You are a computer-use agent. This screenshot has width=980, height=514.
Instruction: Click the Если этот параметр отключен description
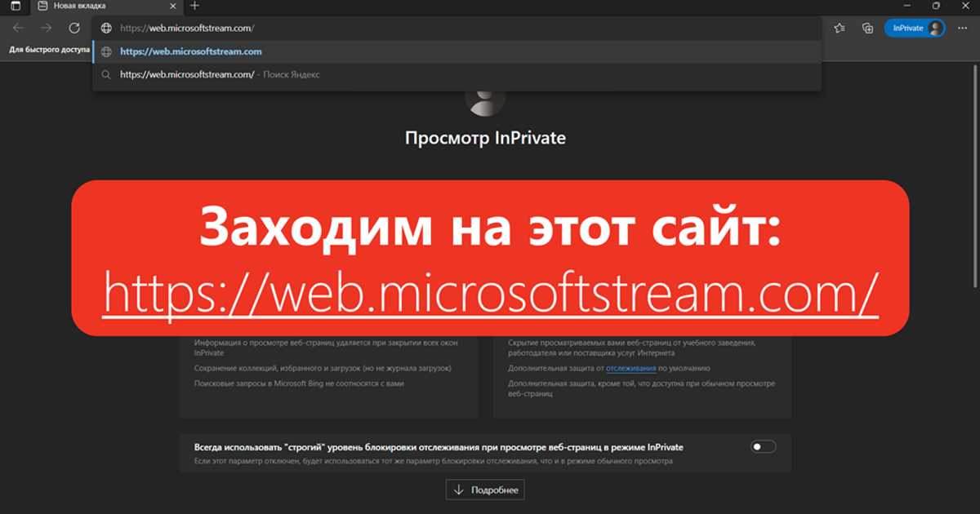(434, 461)
